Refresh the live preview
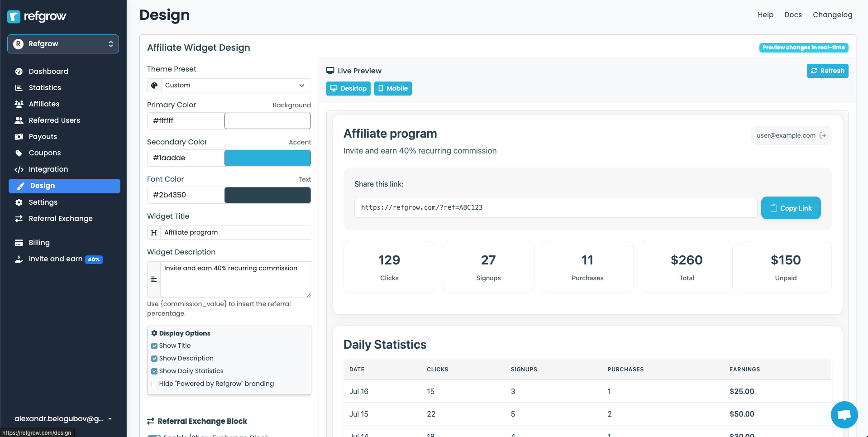868x437 pixels. coord(827,71)
